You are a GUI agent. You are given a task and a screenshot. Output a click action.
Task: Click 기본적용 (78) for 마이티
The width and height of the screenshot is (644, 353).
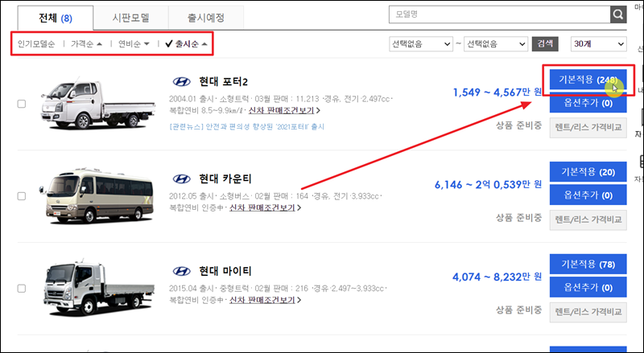pyautogui.click(x=588, y=265)
